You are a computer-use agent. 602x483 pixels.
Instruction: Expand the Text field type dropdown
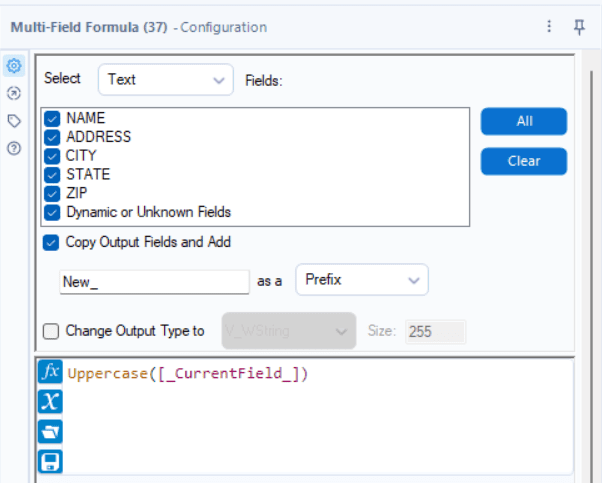(165, 80)
